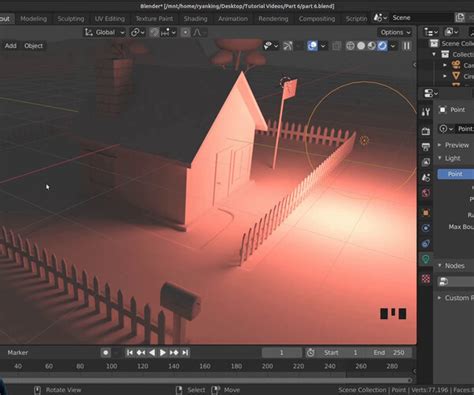Collapse the Collection tree item
This screenshot has width=474, height=395.
tap(434, 54)
